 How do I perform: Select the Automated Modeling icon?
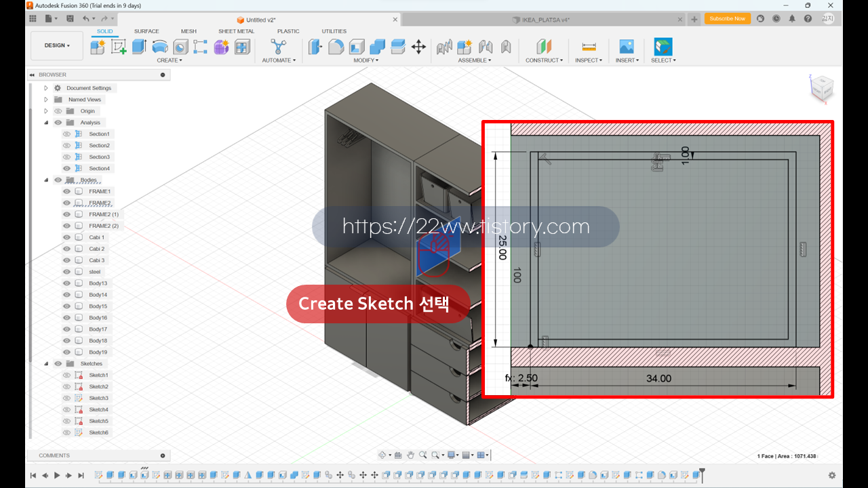(x=278, y=47)
